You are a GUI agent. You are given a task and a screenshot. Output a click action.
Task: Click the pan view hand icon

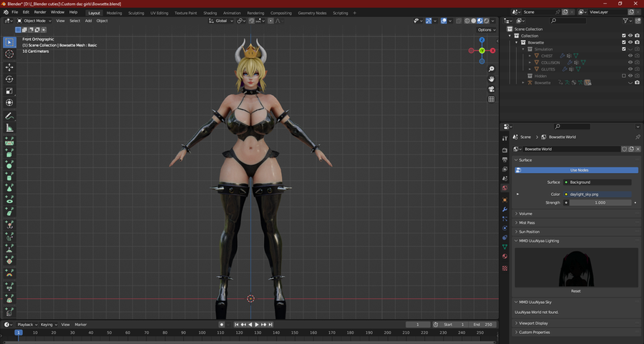tap(491, 79)
